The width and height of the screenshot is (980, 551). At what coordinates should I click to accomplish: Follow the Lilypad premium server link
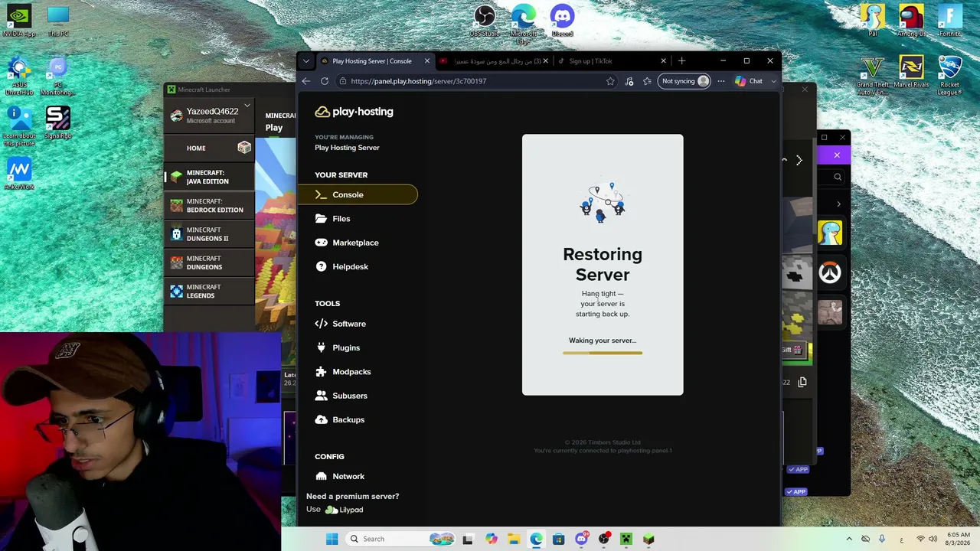tap(344, 510)
